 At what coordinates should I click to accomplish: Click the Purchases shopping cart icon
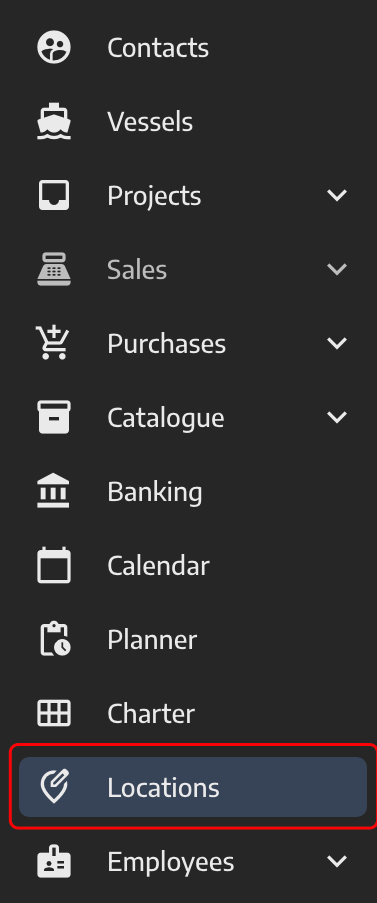pyautogui.click(x=53, y=343)
